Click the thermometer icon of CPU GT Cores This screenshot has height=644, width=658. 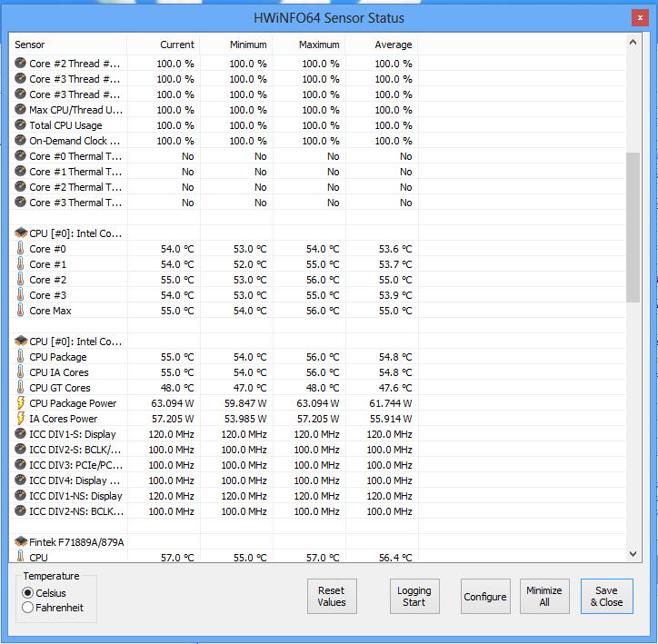click(x=20, y=388)
